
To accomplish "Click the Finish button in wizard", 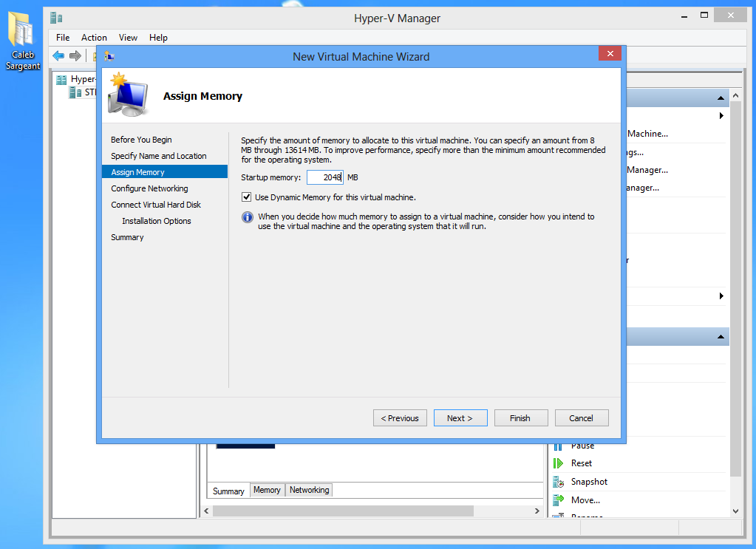I will 521,418.
